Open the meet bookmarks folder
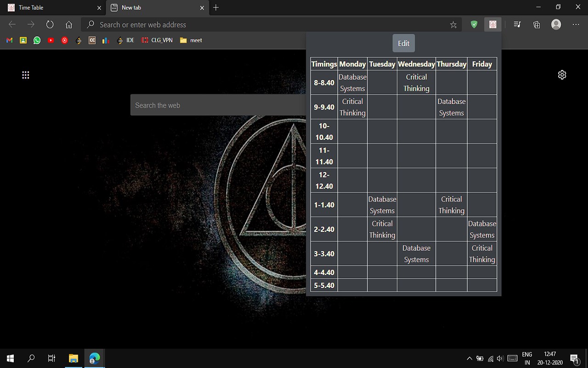The height and width of the screenshot is (368, 588). pos(191,40)
